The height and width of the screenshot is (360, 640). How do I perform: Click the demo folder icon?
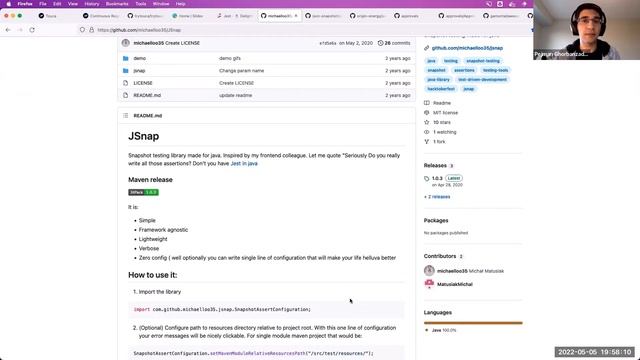click(x=126, y=58)
